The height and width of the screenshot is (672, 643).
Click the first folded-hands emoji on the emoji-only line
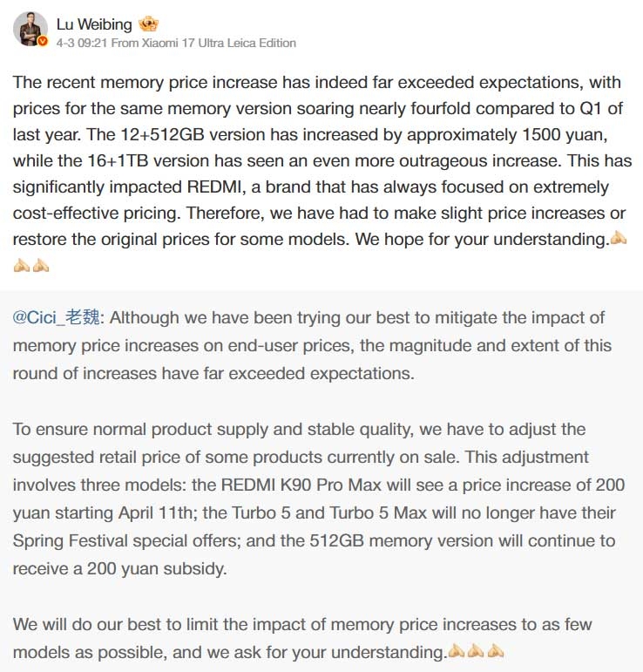coord(22,265)
